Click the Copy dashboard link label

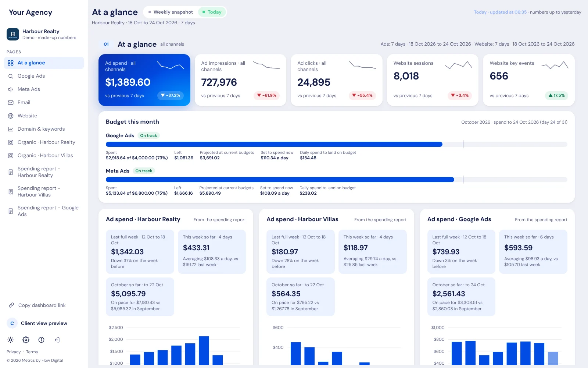(42, 305)
